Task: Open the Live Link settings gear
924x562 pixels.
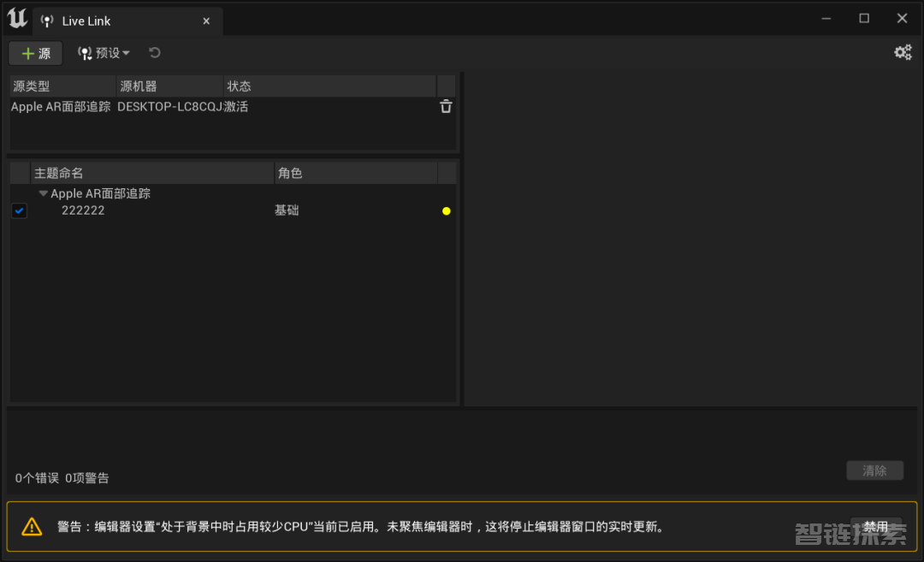Action: pyautogui.click(x=903, y=52)
